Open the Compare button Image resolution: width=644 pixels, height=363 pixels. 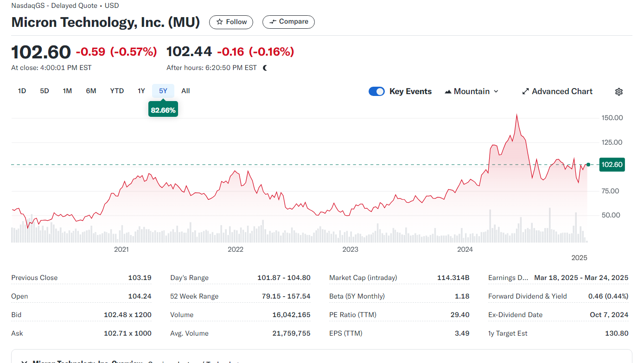[288, 22]
